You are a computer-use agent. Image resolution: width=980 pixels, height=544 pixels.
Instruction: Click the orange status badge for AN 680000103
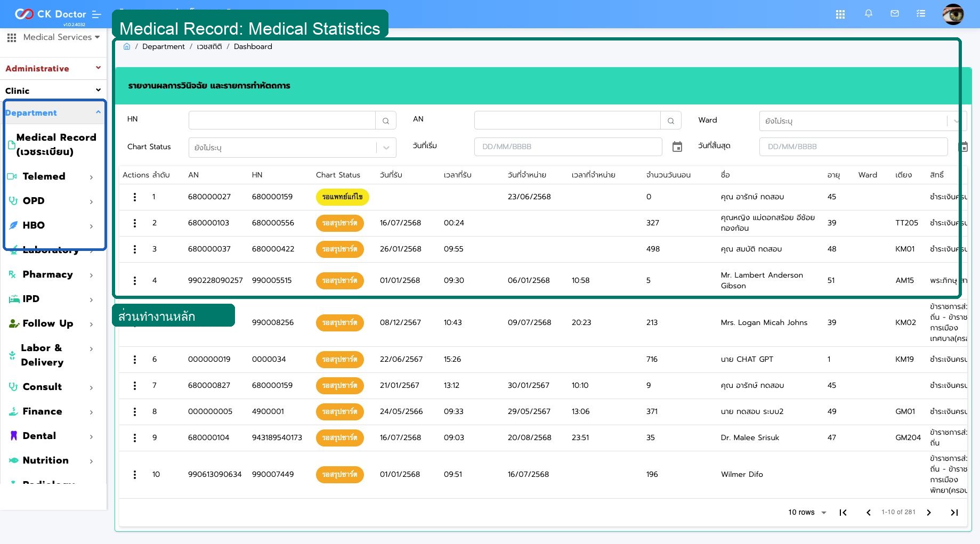pos(340,223)
